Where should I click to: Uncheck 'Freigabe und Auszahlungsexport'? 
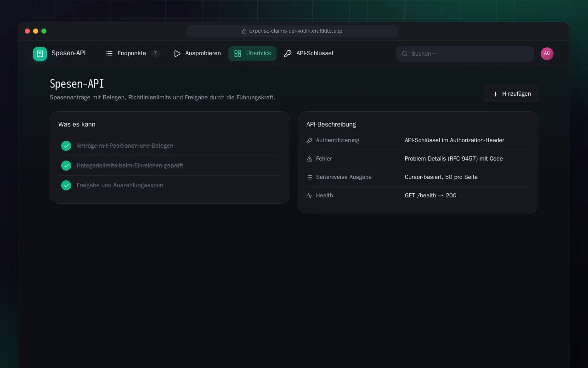[x=66, y=185]
